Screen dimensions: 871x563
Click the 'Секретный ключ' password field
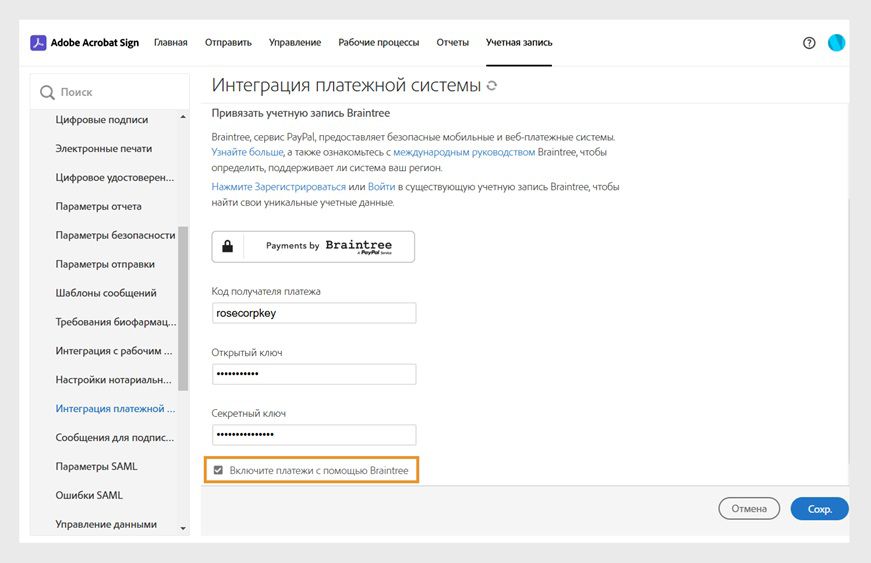(314, 435)
